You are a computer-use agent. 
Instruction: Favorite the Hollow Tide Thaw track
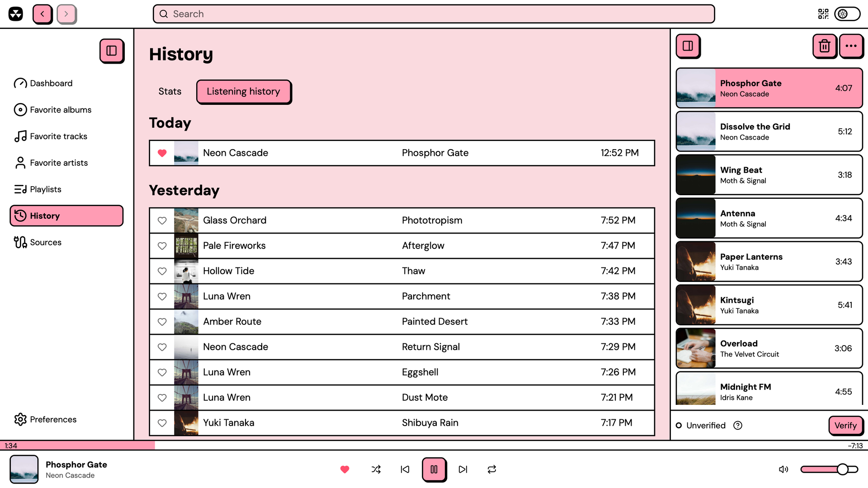[162, 271]
